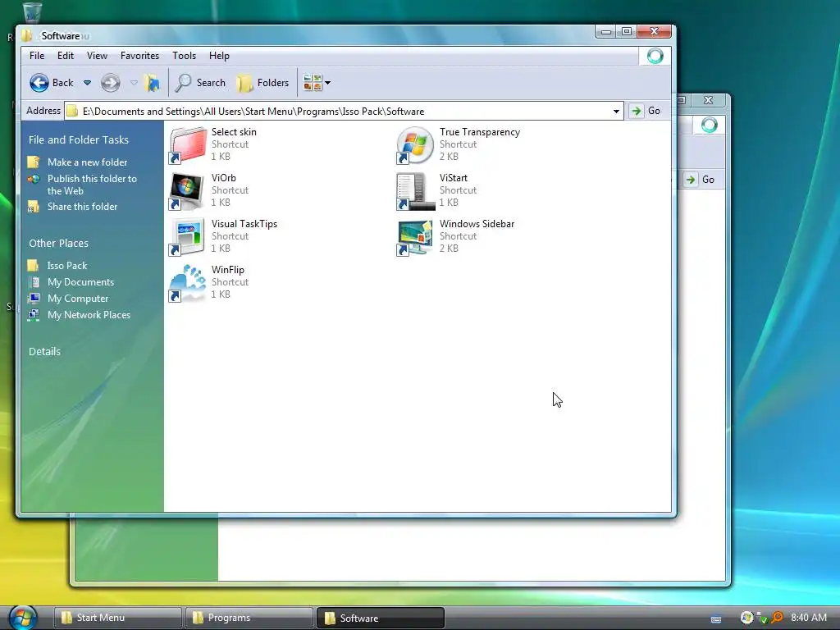This screenshot has width=840, height=630.
Task: Switch to Programs taskbar window
Action: [x=249, y=619]
